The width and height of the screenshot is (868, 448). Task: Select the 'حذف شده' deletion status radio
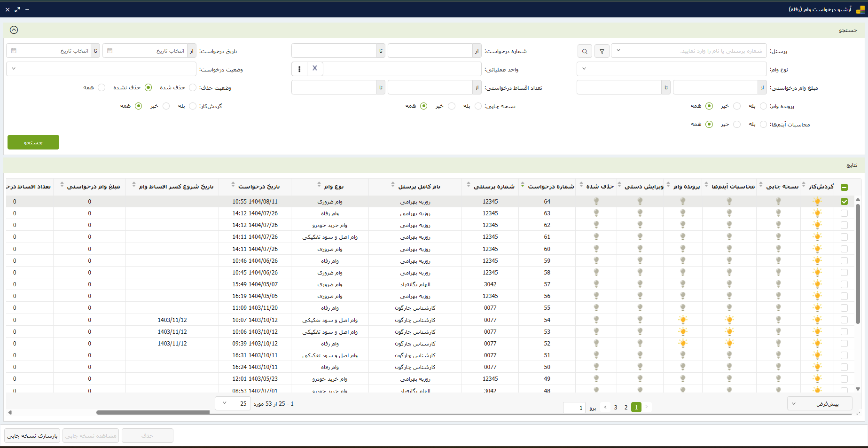(x=193, y=88)
